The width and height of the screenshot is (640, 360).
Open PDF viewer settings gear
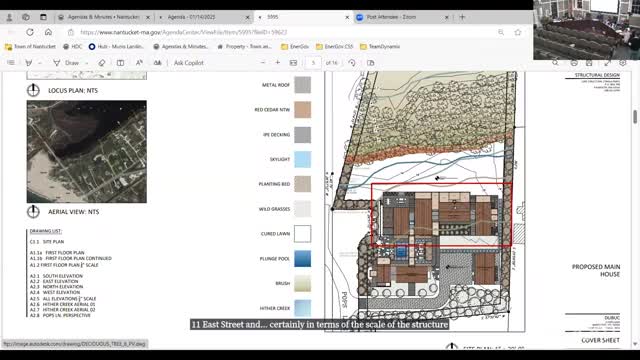coord(622,63)
